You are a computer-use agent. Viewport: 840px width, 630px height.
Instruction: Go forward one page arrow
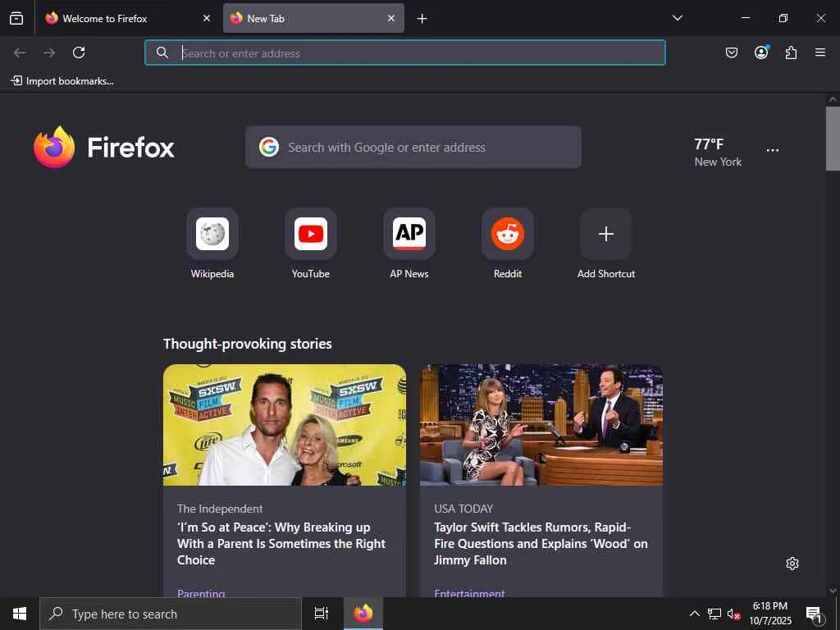[49, 52]
